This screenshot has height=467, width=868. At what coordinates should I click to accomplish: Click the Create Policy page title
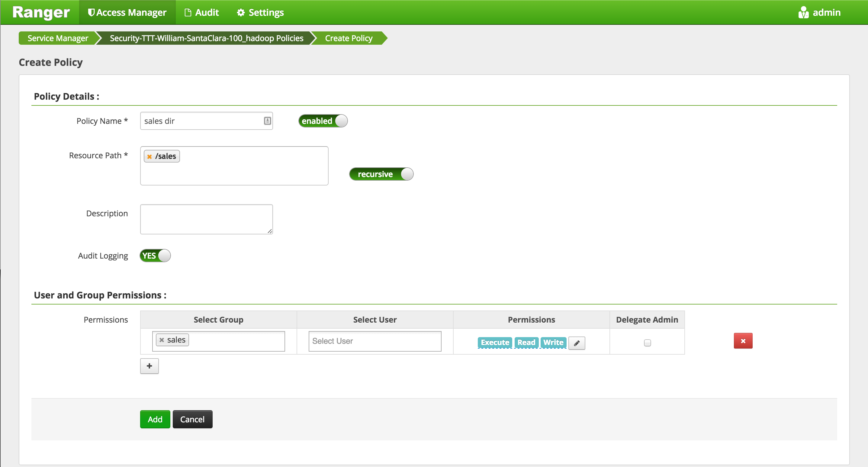click(x=50, y=62)
